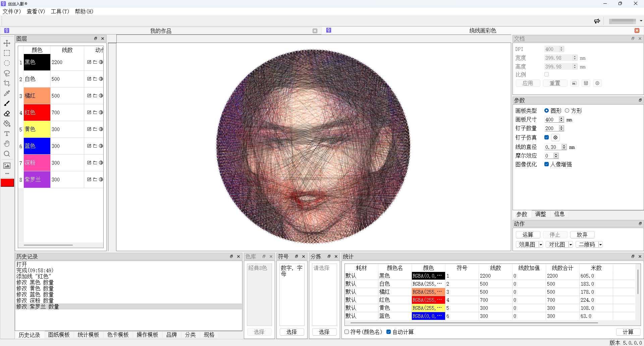Open the 对比图 dropdown arrow
Image resolution: width=644 pixels, height=346 pixels.
tap(571, 245)
